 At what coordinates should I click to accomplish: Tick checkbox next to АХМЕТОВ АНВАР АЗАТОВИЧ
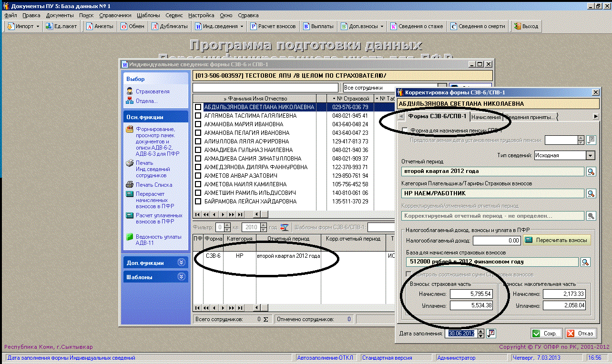pos(198,176)
